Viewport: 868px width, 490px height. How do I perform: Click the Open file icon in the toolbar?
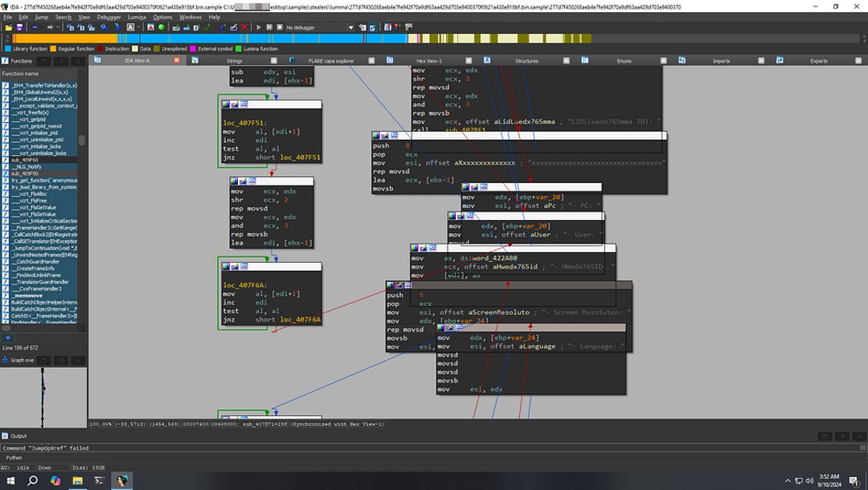(x=8, y=27)
